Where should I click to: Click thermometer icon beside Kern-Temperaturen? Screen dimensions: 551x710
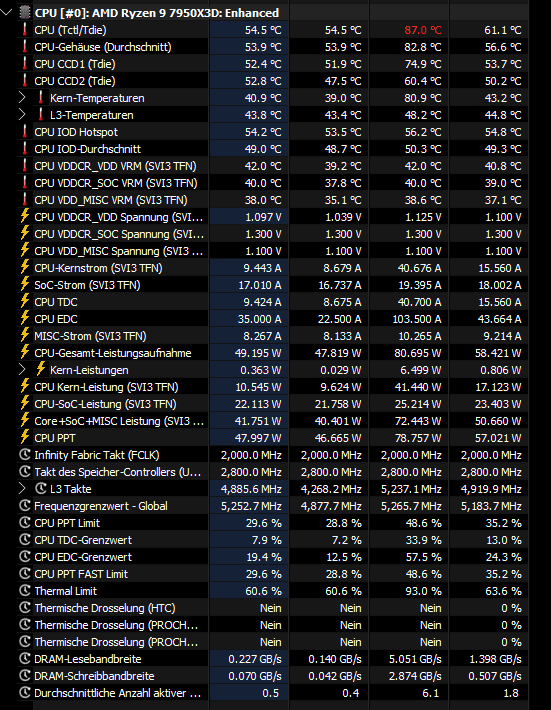41,97
